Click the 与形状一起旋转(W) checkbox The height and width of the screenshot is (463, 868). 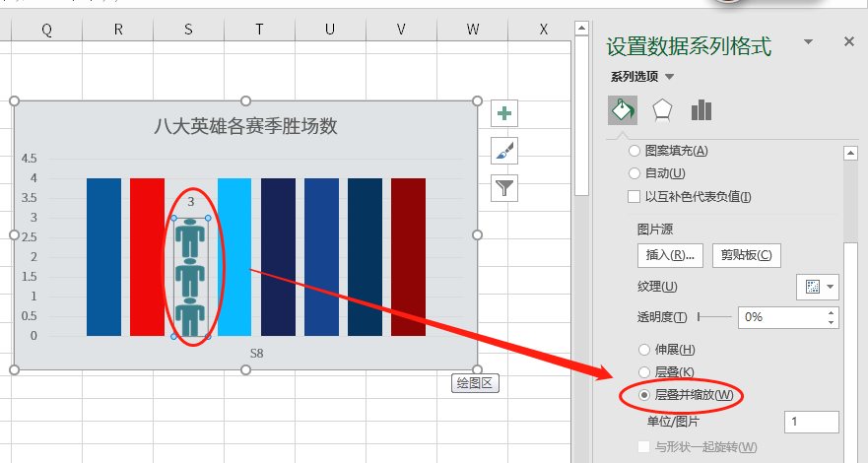[x=643, y=447]
